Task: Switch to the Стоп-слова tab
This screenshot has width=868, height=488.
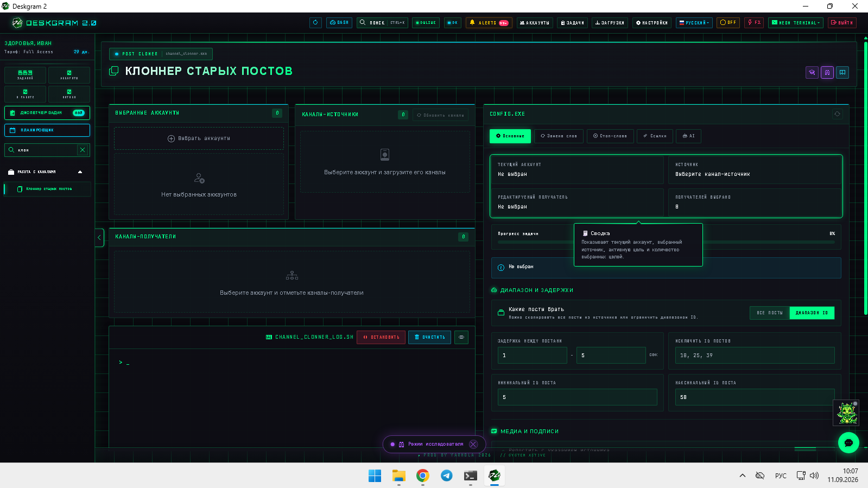Action: (x=610, y=136)
